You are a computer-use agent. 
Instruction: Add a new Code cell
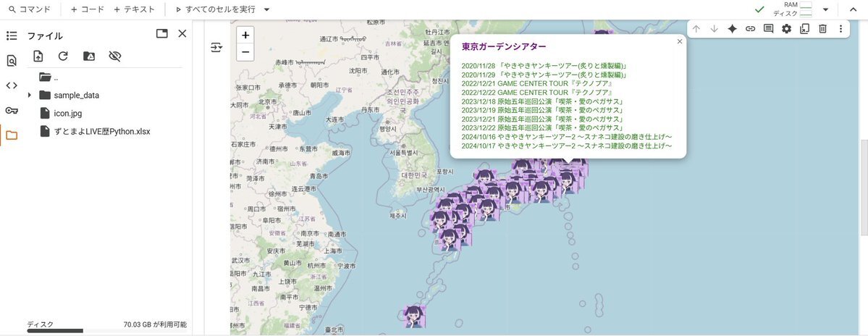pos(88,9)
